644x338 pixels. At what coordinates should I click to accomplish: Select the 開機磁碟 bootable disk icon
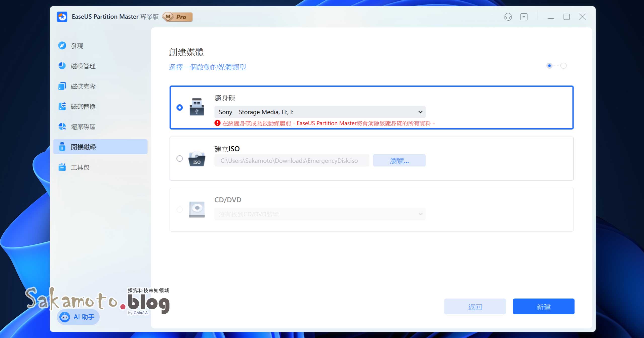tap(62, 147)
